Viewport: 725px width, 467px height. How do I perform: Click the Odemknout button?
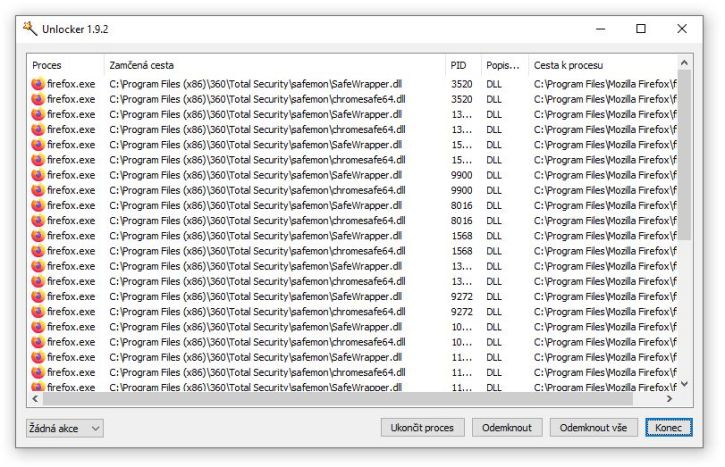[507, 428]
